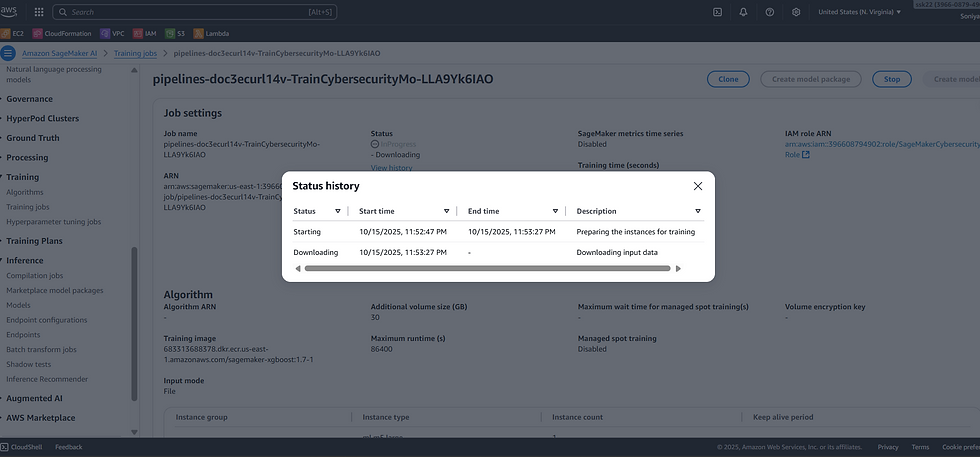
Task: Open Batch transform jobs in sidebar
Action: point(41,349)
